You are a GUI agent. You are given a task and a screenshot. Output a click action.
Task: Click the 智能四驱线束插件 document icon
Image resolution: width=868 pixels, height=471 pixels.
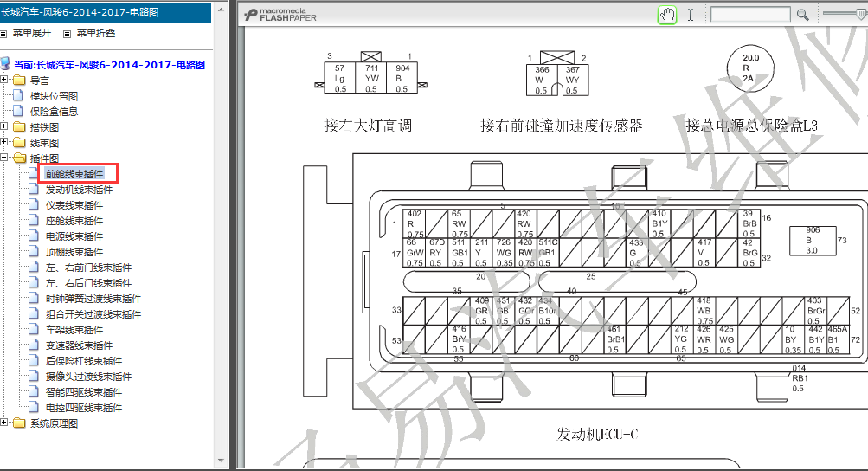click(x=33, y=391)
